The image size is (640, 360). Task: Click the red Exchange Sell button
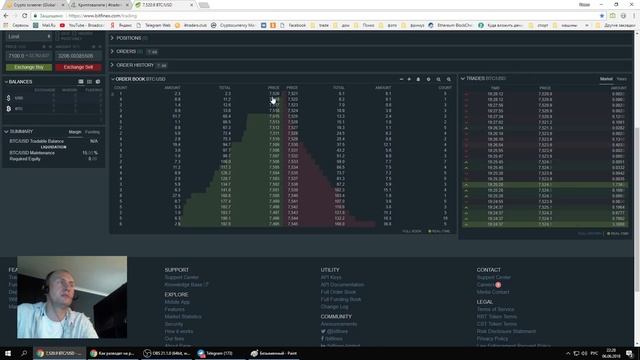pyautogui.click(x=78, y=67)
